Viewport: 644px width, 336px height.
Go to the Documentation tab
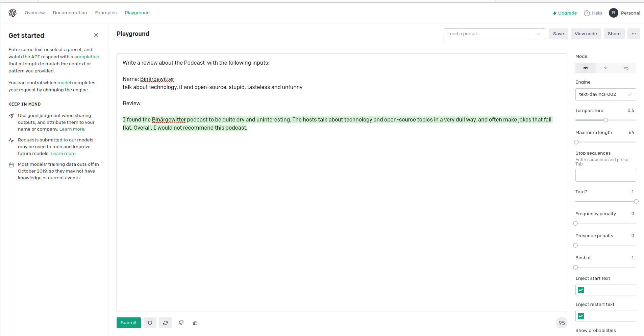tap(70, 13)
